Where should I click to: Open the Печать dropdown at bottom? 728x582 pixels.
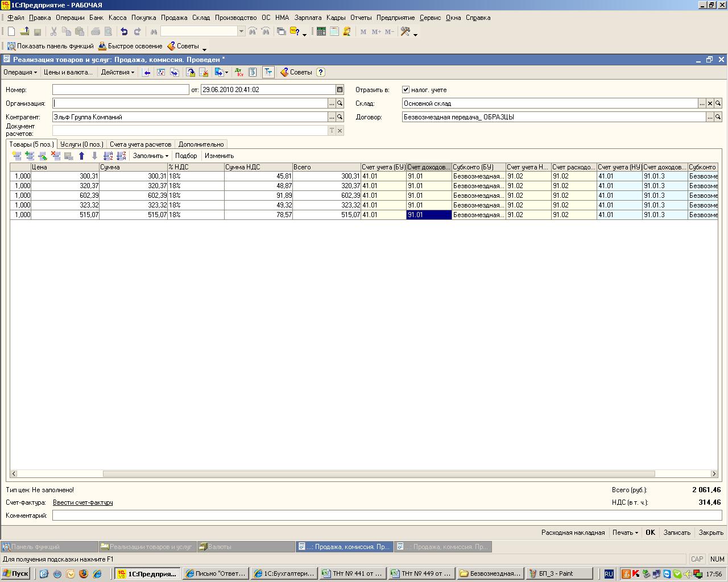point(625,533)
